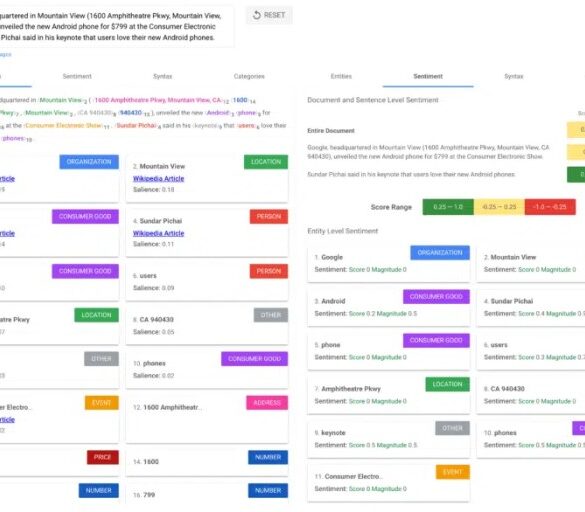Click the 'Salience: 0.18' value
Image resolution: width=585 pixels, height=512 pixels.
154,190
